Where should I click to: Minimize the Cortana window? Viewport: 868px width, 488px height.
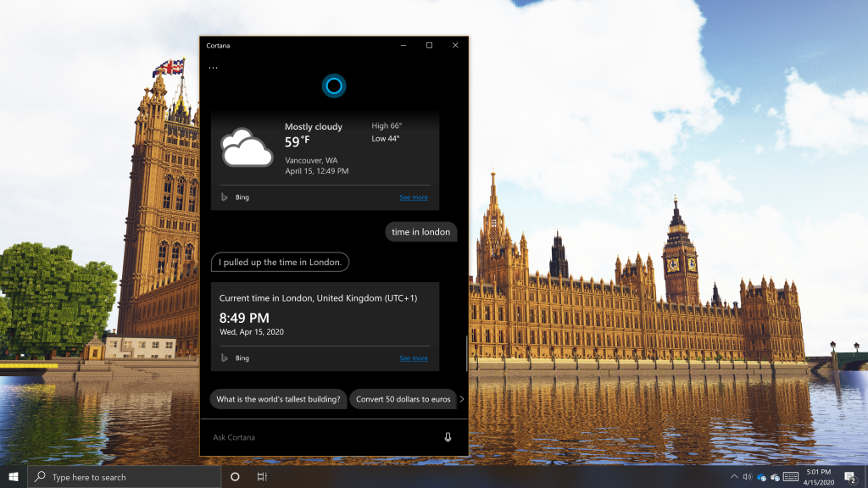pyautogui.click(x=403, y=46)
